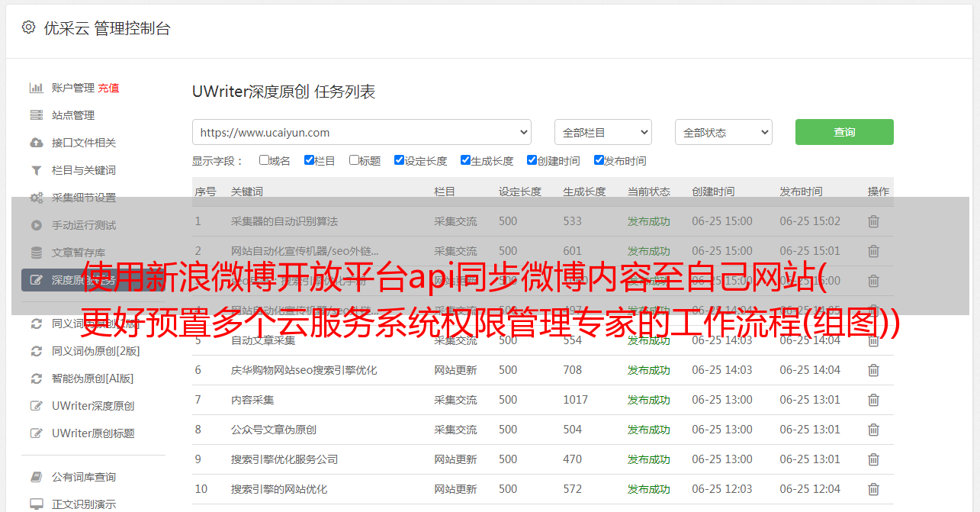
Task: Delete the 搜索引擎的网站优化 task via trash icon
Action: tap(873, 489)
